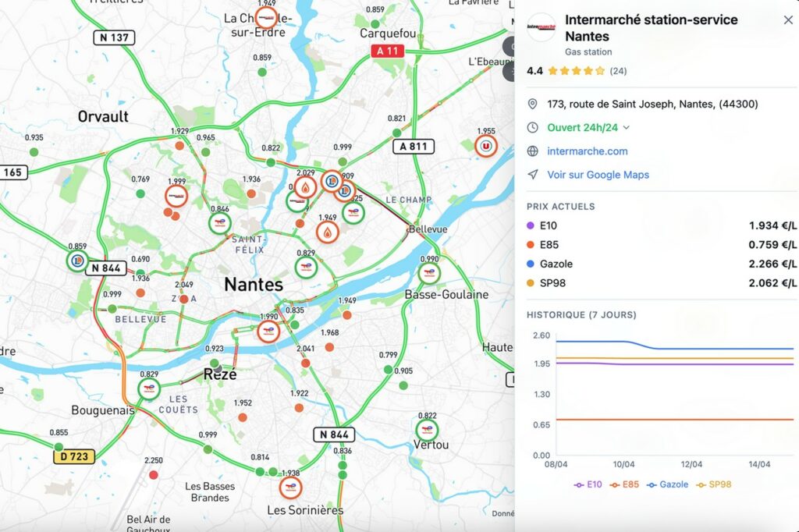799x532 pixels.
Task: Click the fuel drop marker priced 2.029
Action: (x=305, y=187)
